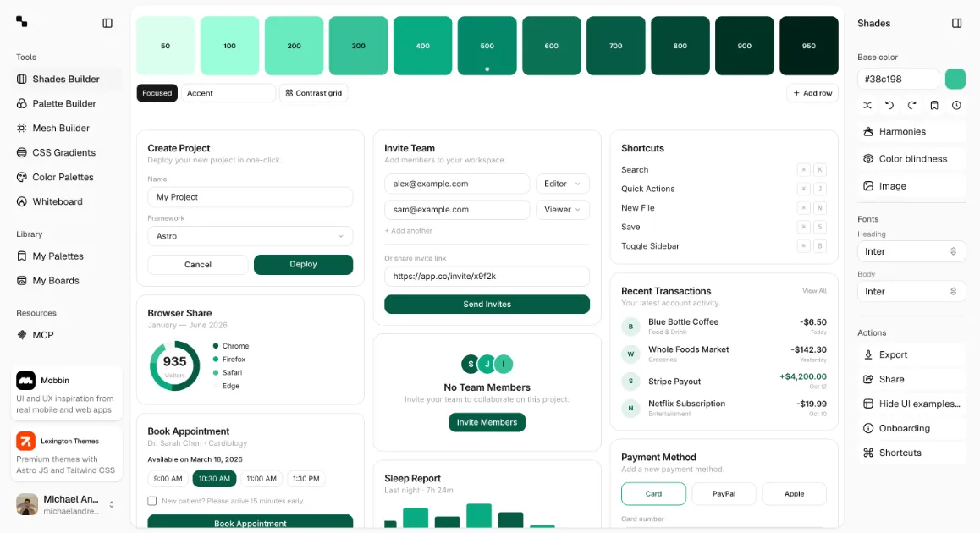Open the color history clock icon
Screen dimensions: 980x533
(956, 106)
